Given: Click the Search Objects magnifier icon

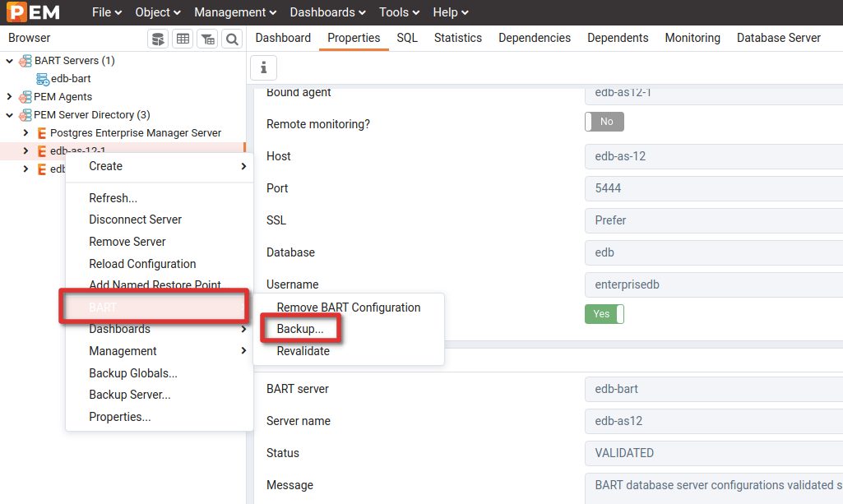Looking at the screenshot, I should pos(232,39).
